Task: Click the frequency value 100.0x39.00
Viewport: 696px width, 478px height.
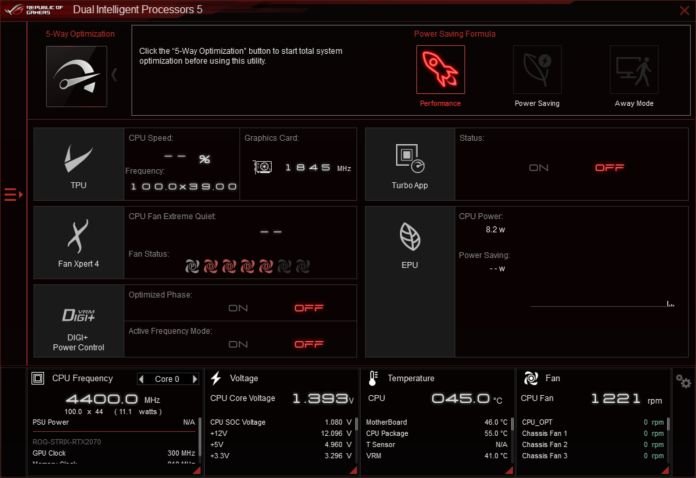Action: pyautogui.click(x=183, y=186)
